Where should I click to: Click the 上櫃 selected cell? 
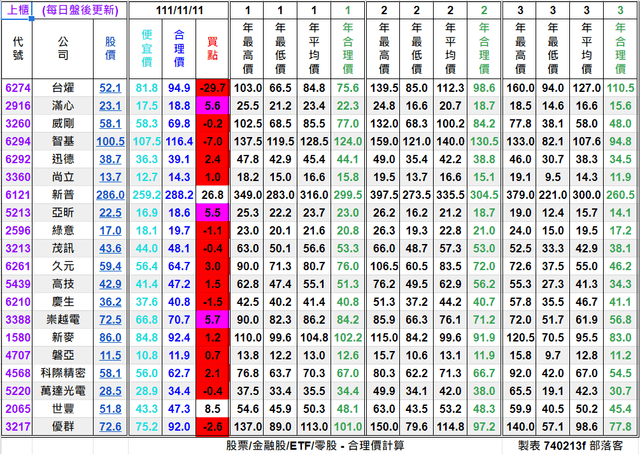pos(17,10)
